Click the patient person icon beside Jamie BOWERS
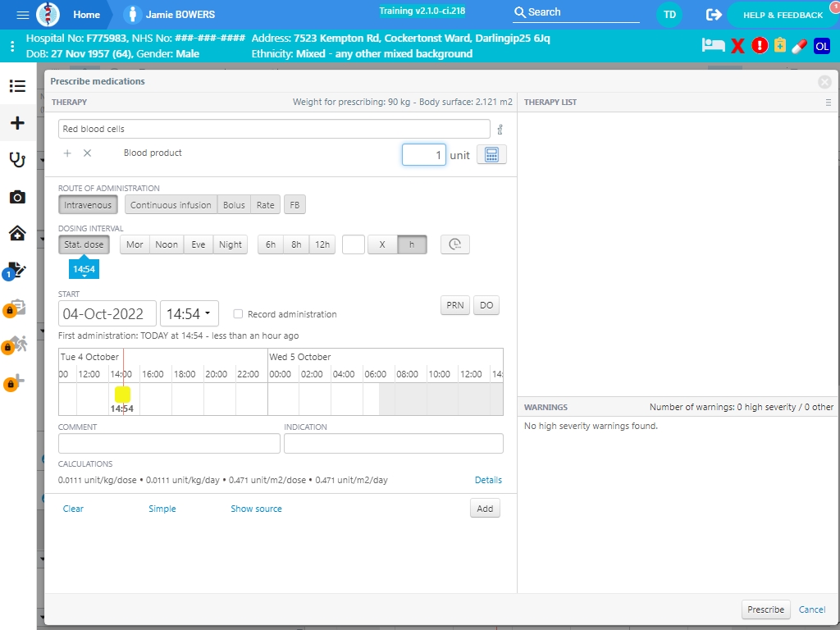Viewport: 840px width, 630px height. coord(132,15)
